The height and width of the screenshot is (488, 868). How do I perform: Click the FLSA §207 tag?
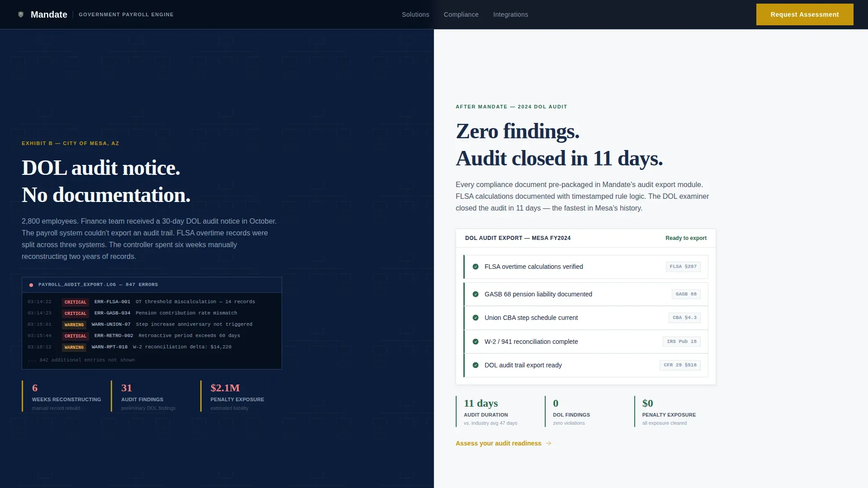click(683, 267)
